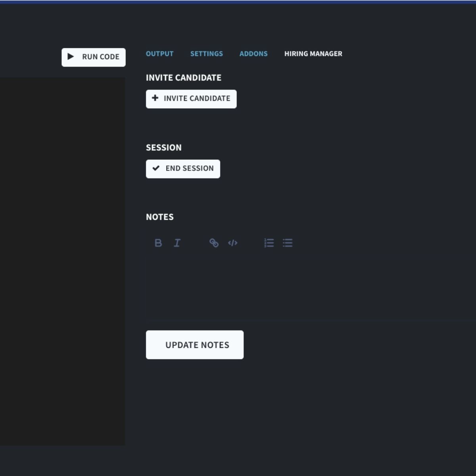Click the plus icon on Invite Candidate
The height and width of the screenshot is (476, 476).
click(155, 99)
